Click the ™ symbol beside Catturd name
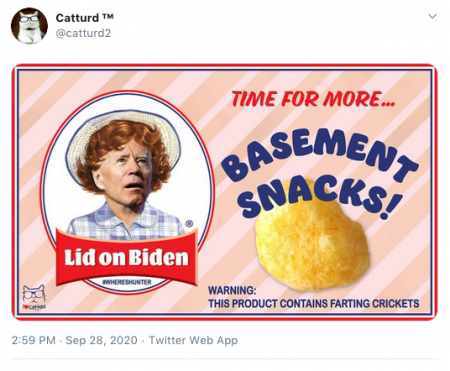 108,17
